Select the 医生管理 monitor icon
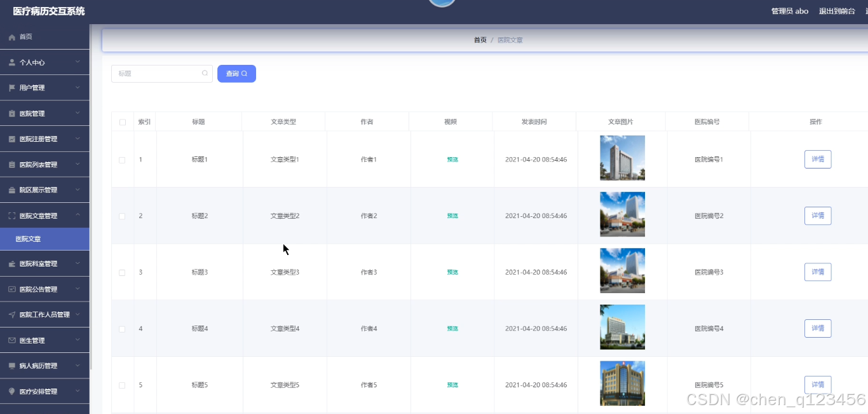This screenshot has width=868, height=414. pyautogui.click(x=11, y=340)
